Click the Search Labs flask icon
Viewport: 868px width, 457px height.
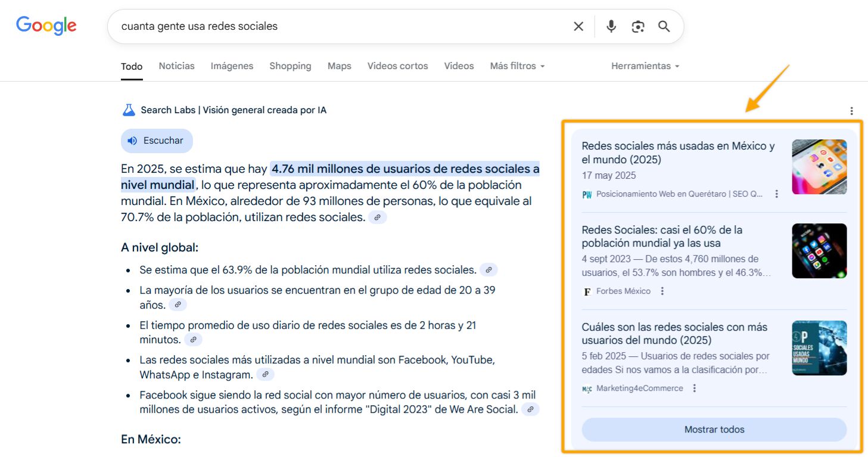pos(128,110)
